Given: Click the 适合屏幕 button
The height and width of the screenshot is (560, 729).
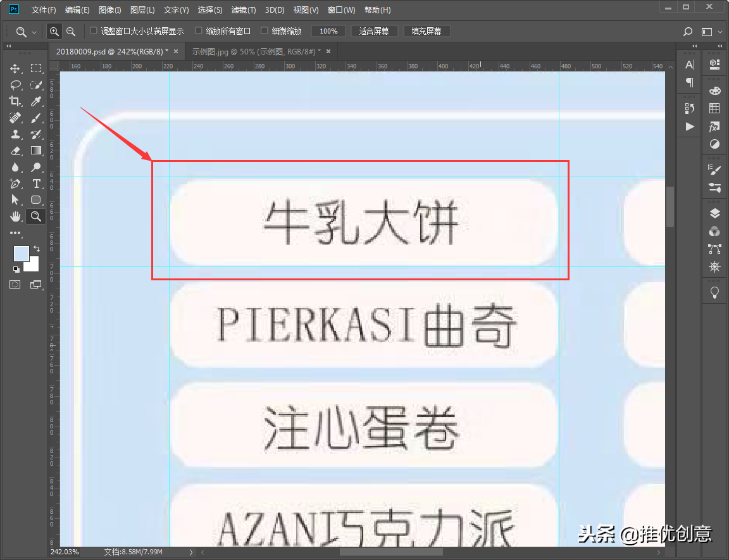Looking at the screenshot, I should pyautogui.click(x=374, y=31).
